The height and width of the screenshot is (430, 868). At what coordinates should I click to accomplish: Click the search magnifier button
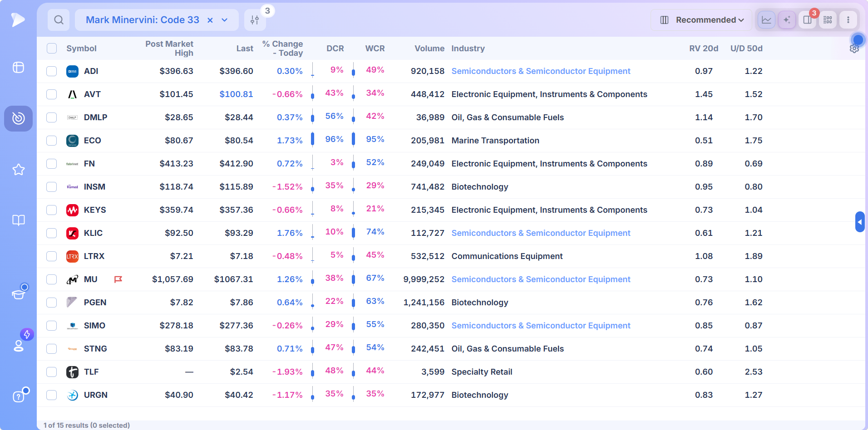coord(59,20)
